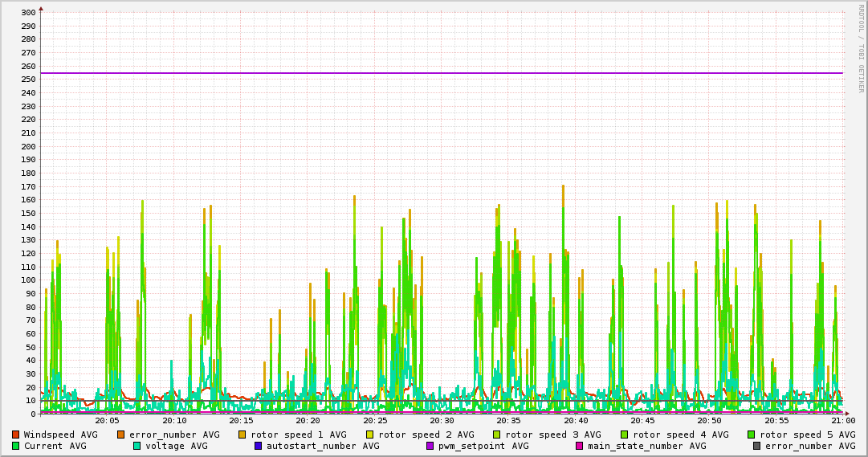
Task: Click the blue autostart_number AVG swatch
Action: pos(259,446)
